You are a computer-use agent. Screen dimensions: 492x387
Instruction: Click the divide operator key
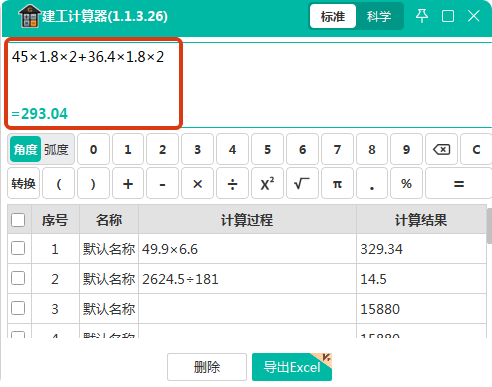pos(232,183)
